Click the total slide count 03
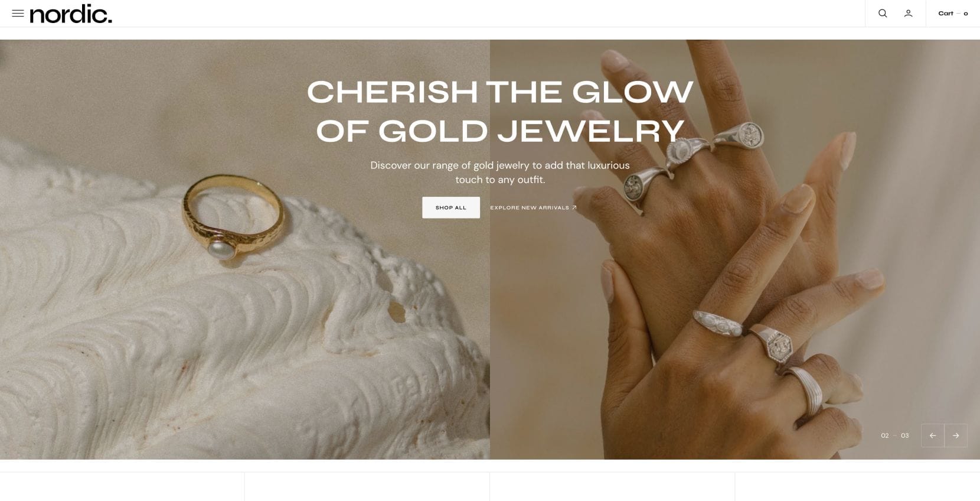 pos(905,435)
